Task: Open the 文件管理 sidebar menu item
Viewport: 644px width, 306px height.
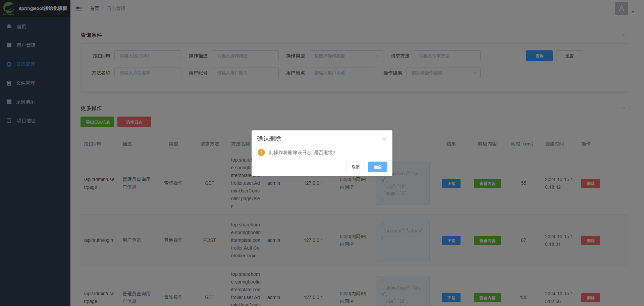Action: tap(35, 83)
